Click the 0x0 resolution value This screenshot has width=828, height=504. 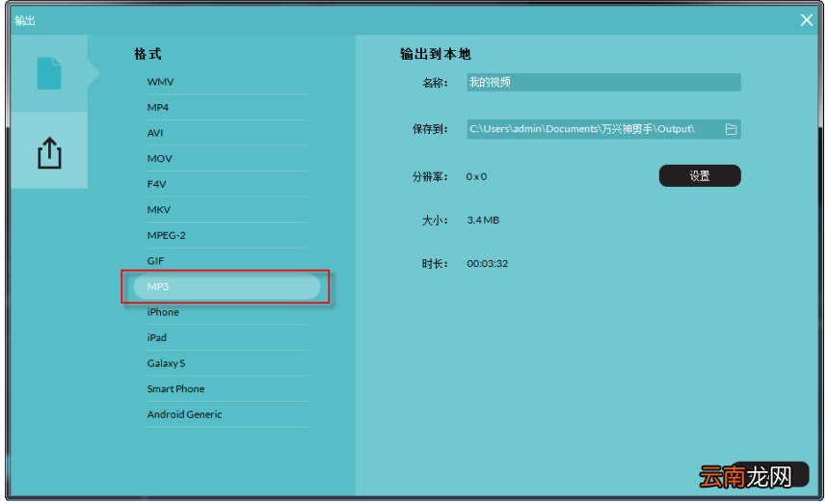pos(476,176)
